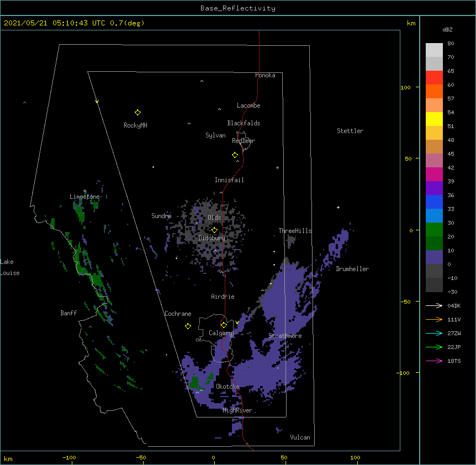Click the Ponoka map label
Screen dimensions: 476x465
tap(265, 75)
